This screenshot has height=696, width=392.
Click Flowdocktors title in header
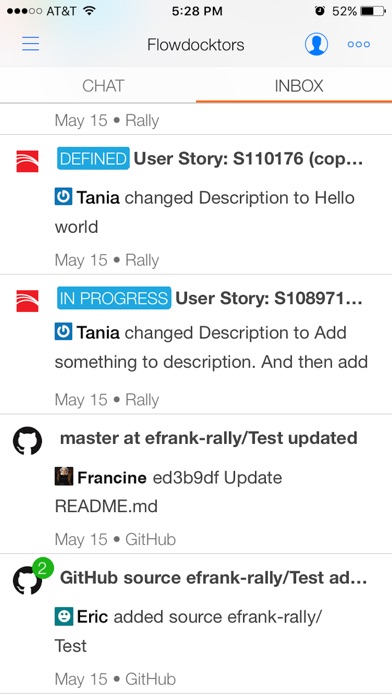[x=196, y=45]
